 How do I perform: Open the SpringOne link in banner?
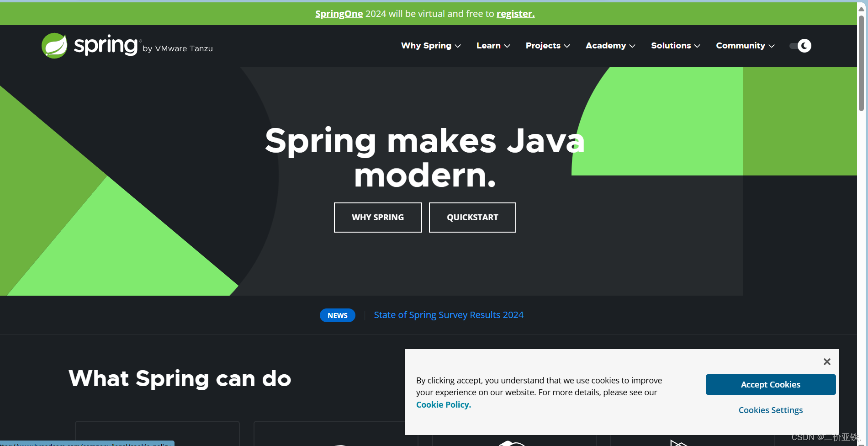(x=339, y=14)
